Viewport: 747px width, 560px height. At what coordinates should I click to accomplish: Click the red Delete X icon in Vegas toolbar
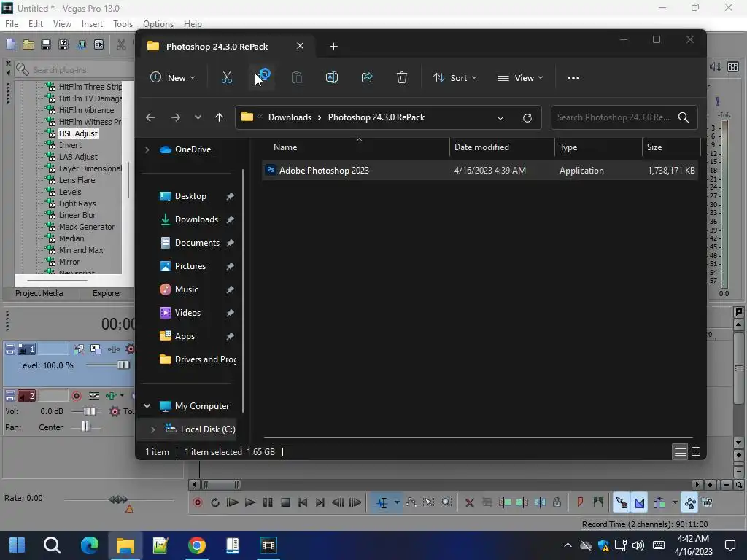(x=469, y=502)
